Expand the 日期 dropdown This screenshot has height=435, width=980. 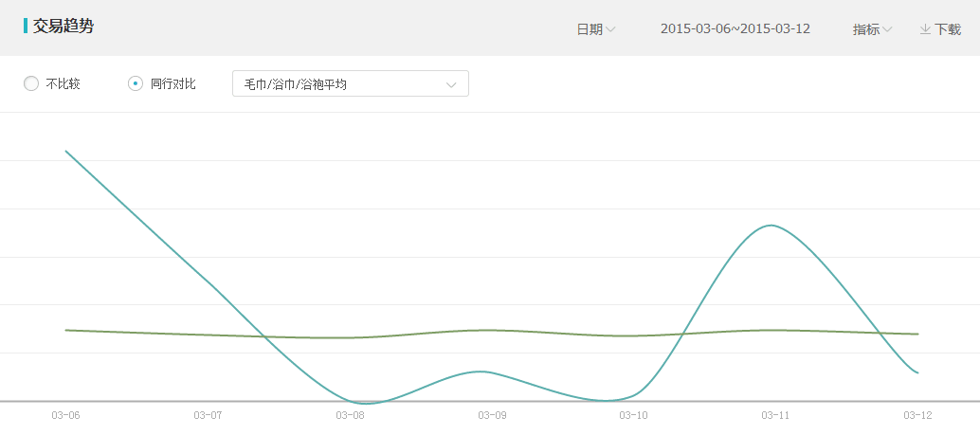[x=595, y=29]
